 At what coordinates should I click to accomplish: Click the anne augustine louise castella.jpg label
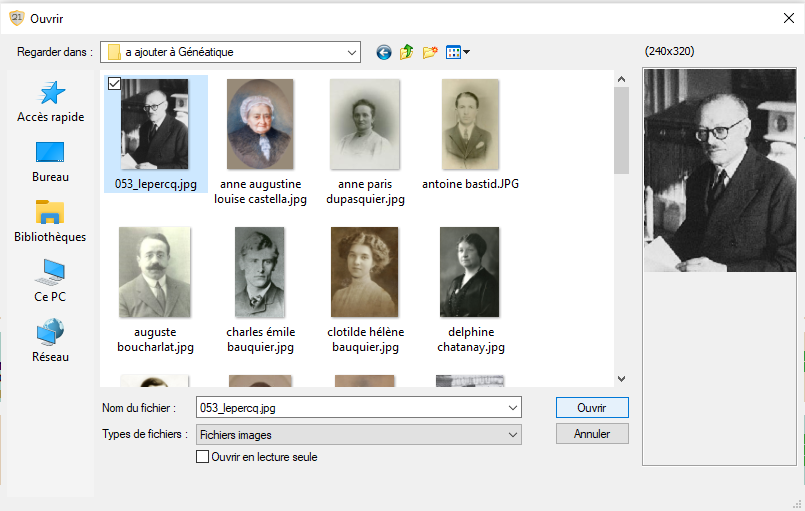[x=261, y=192]
